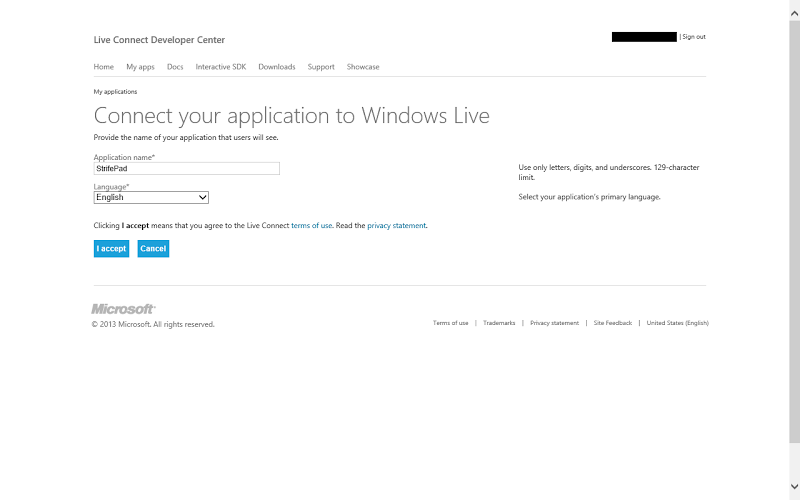Open the Home navigation item
The height and width of the screenshot is (500, 800).
(104, 67)
